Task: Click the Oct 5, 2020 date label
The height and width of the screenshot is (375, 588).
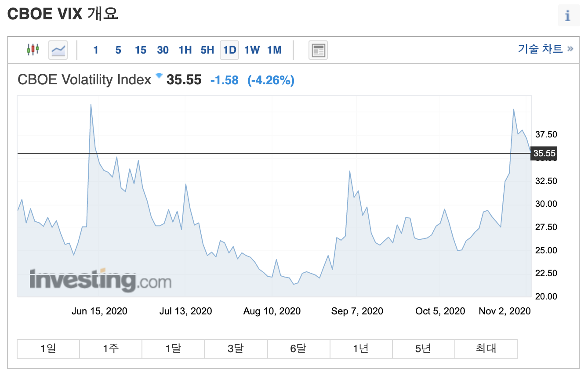Action: click(x=440, y=311)
